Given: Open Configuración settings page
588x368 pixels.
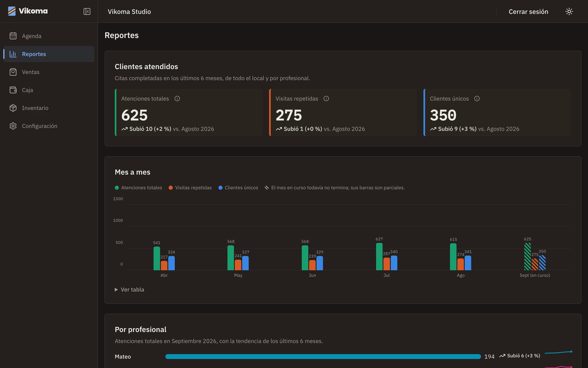Looking at the screenshot, I should coord(49,126).
